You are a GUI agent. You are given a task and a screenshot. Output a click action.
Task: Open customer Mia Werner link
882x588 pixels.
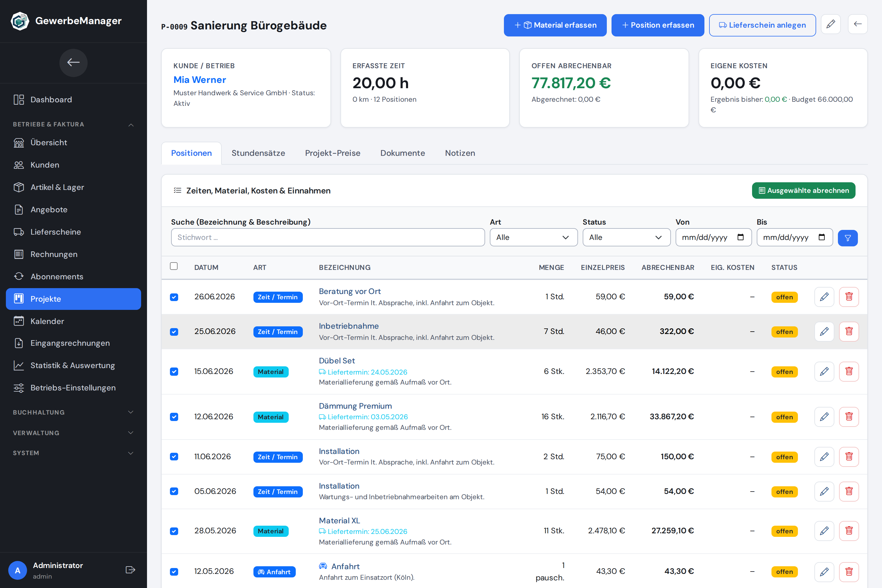200,80
